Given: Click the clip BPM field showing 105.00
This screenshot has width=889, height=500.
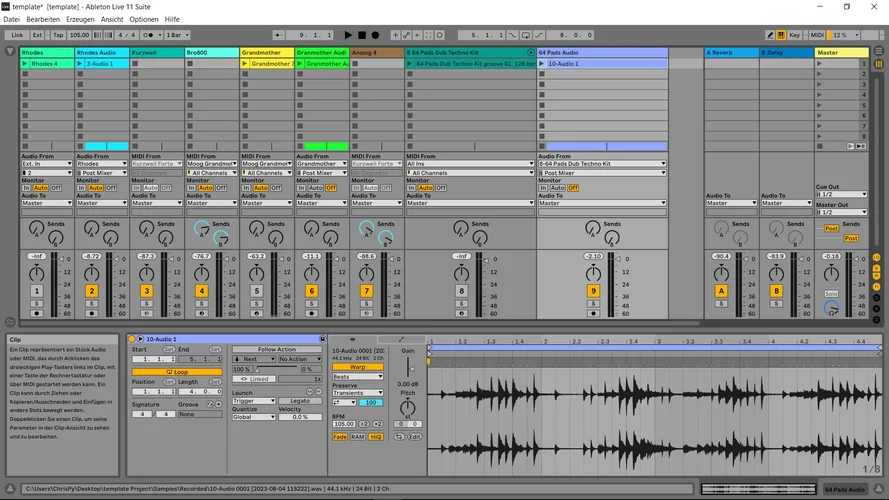Looking at the screenshot, I should coord(345,424).
